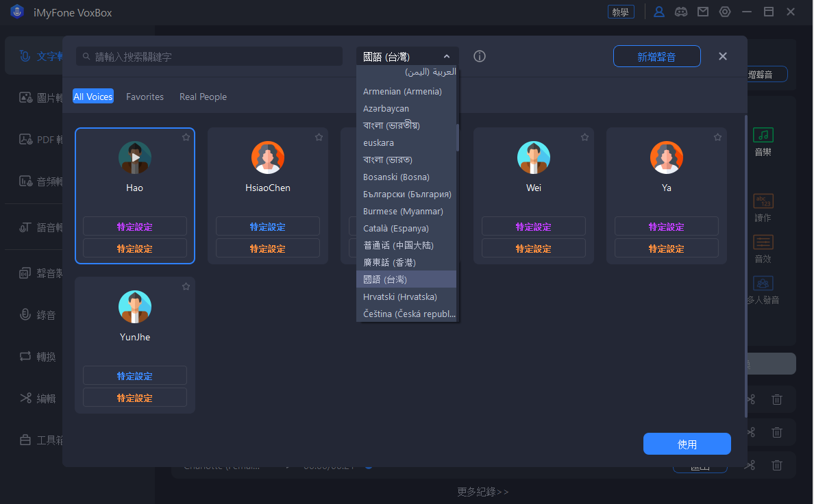Click YunJhe's blue 特定設定 button

point(135,376)
